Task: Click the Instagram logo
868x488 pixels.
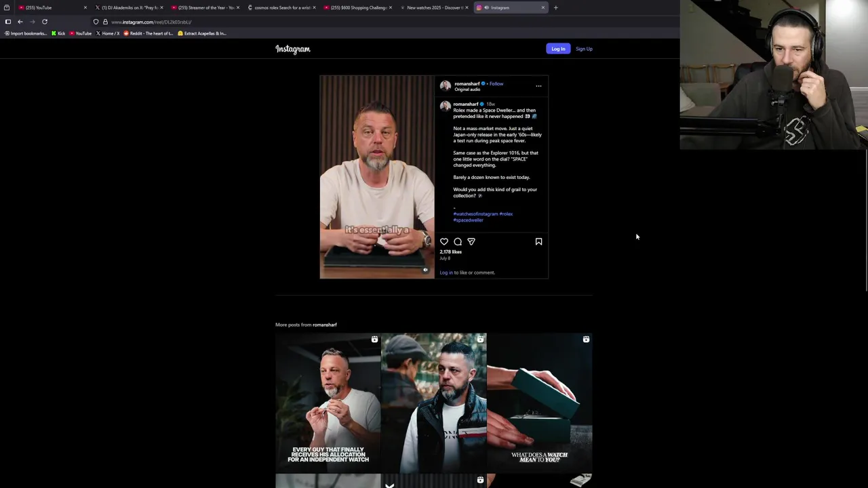Action: coord(293,49)
